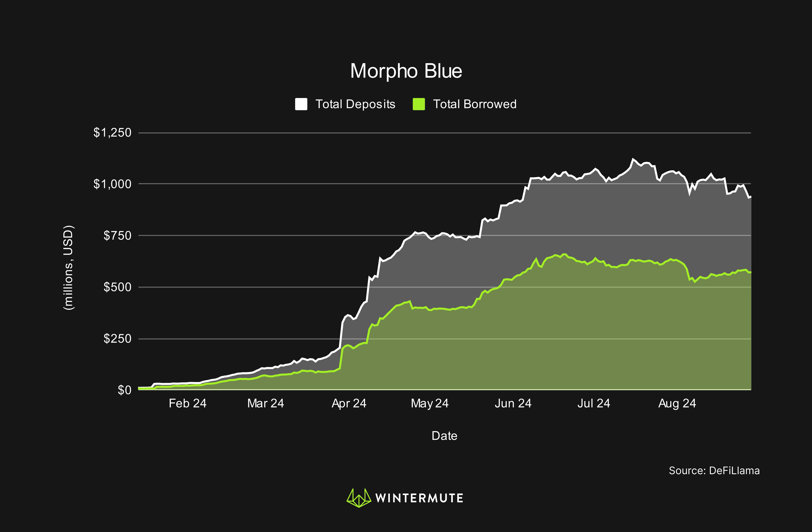
Task: Click the Aug 24 x-axis label
Action: point(677,404)
